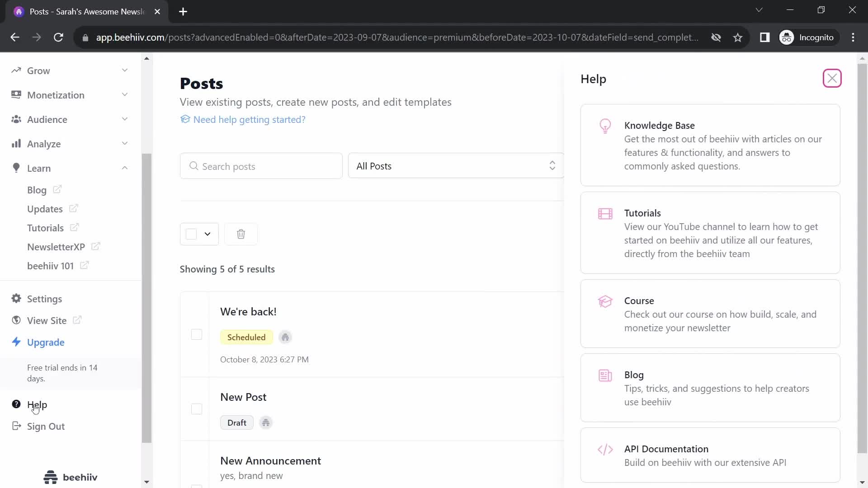Click the Search posts input field
The height and width of the screenshot is (488, 868).
[261, 167]
